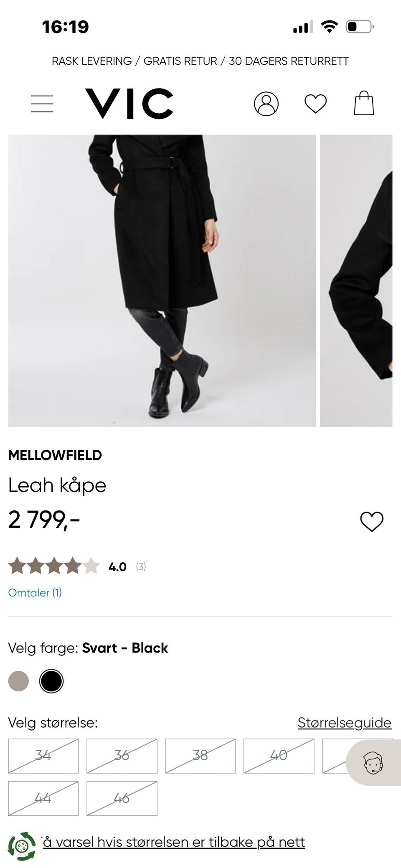Open the Omtaler (1) reviews link
Image resolution: width=401 pixels, height=868 pixels.
[35, 592]
